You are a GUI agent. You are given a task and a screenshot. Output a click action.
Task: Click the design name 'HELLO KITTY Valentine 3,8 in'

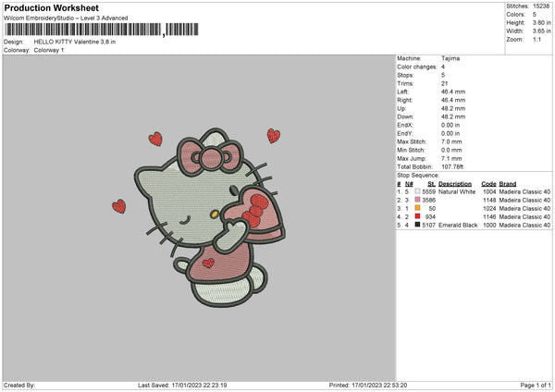click(75, 42)
